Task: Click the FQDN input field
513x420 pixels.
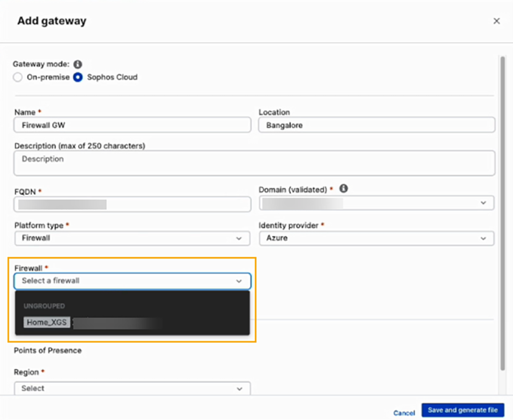Action: point(132,204)
